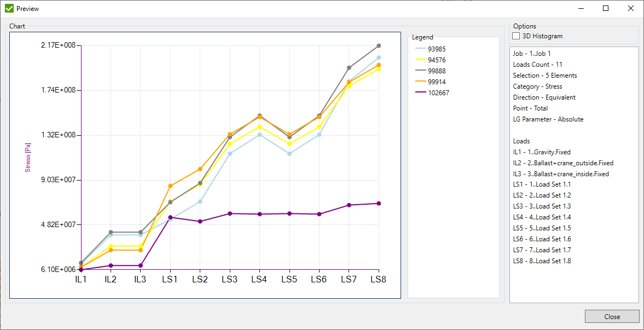Close the Preview window with the X
The height and width of the screenshot is (330, 644).
point(631,8)
